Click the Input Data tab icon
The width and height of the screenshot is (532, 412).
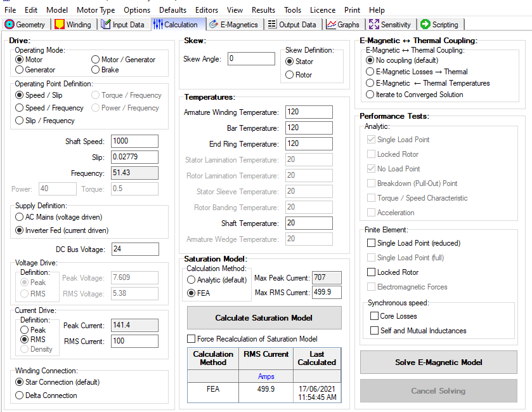105,25
